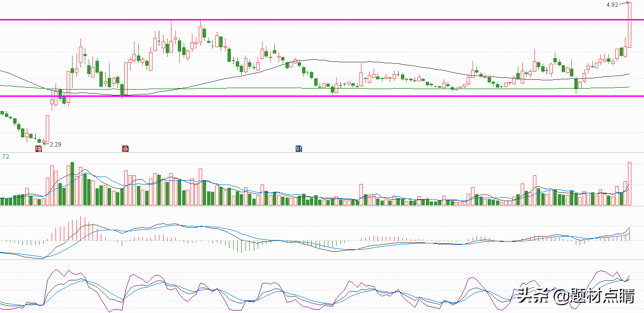Click the 涨 event marker icon
This screenshot has height=313, width=644.
coord(125,149)
